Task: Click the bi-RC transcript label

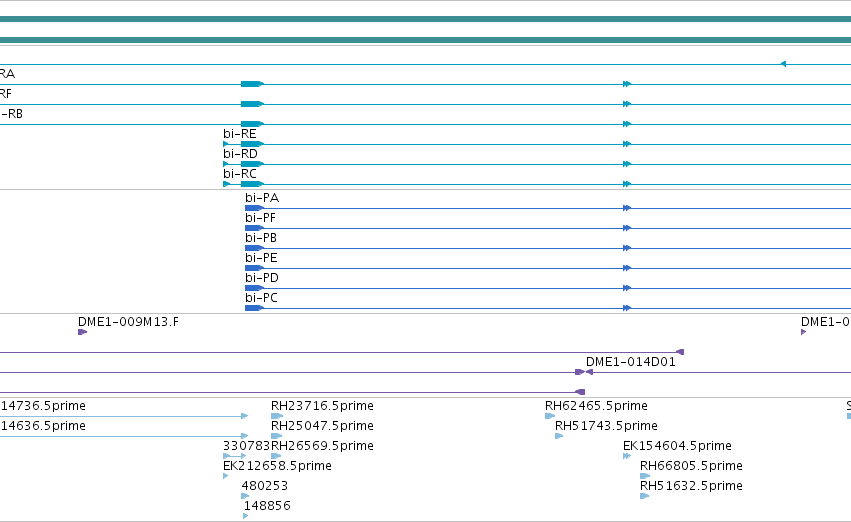Action: tap(239, 174)
